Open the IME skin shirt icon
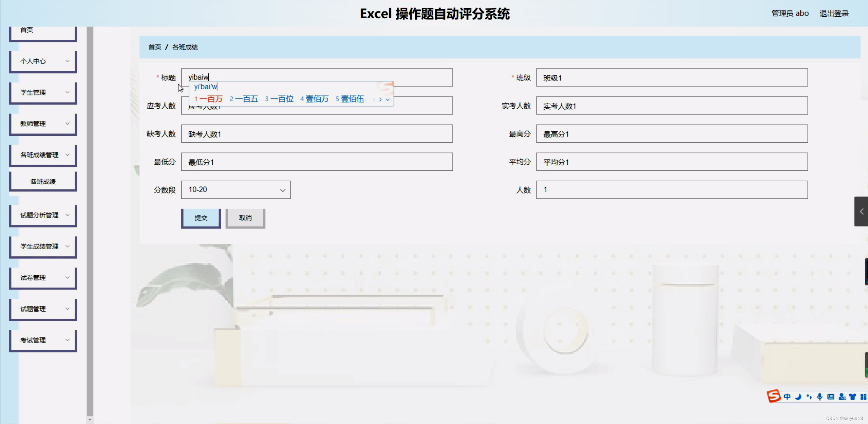Screen dimensions: 868x424 coord(853,397)
